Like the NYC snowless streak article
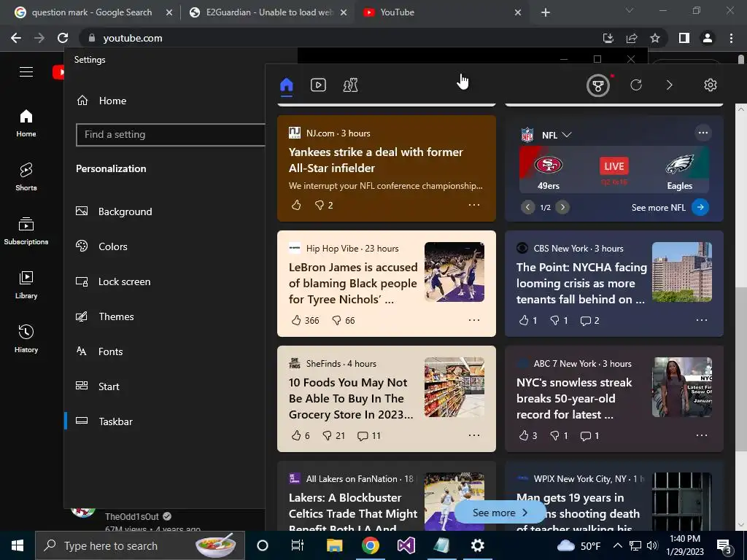The height and width of the screenshot is (560, 747). (x=524, y=436)
